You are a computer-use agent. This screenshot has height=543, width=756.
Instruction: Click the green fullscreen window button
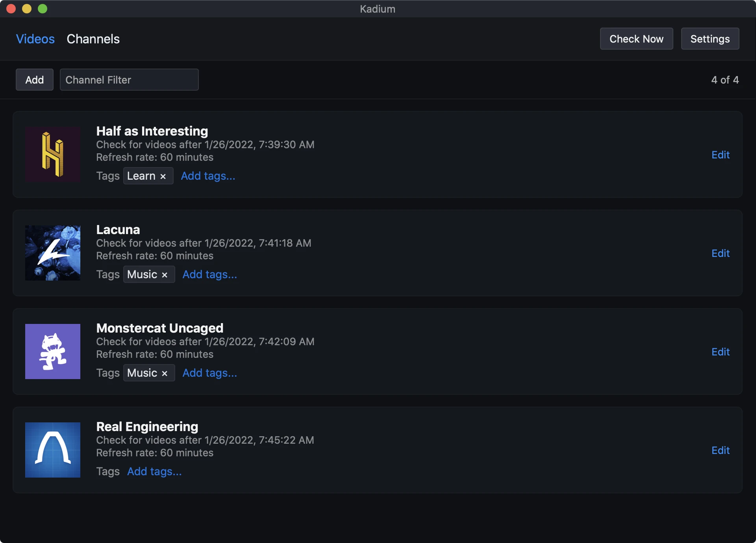(x=43, y=9)
